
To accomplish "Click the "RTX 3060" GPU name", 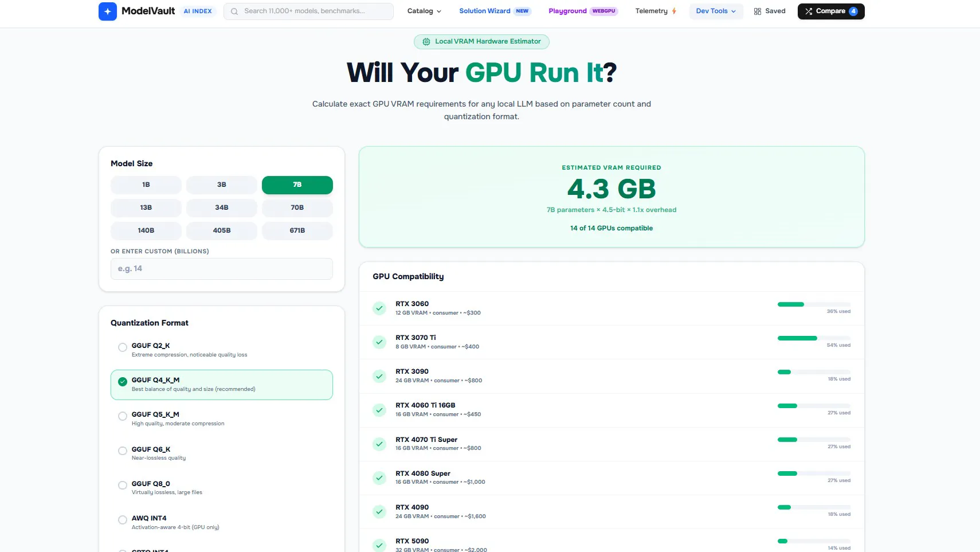I will click(x=412, y=304).
